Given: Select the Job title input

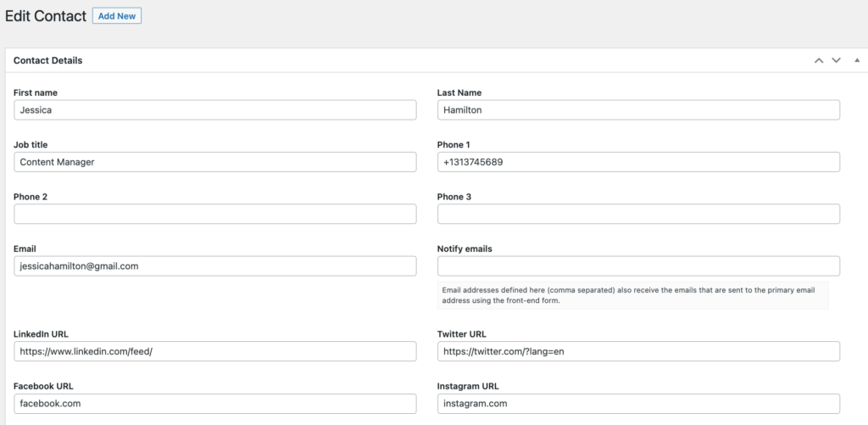Looking at the screenshot, I should point(214,162).
